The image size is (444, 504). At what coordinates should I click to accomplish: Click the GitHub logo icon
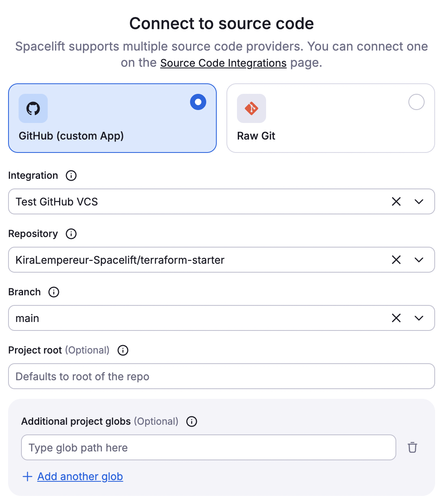(x=33, y=108)
